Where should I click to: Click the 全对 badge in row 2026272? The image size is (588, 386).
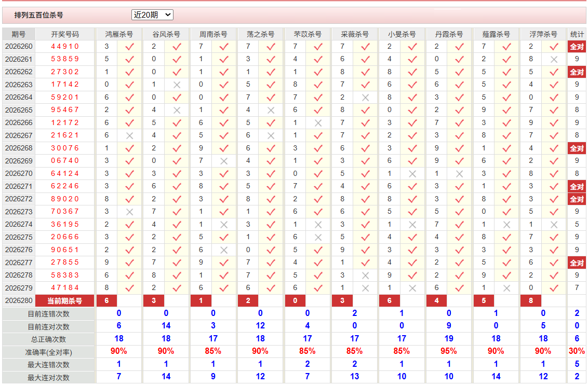577,199
